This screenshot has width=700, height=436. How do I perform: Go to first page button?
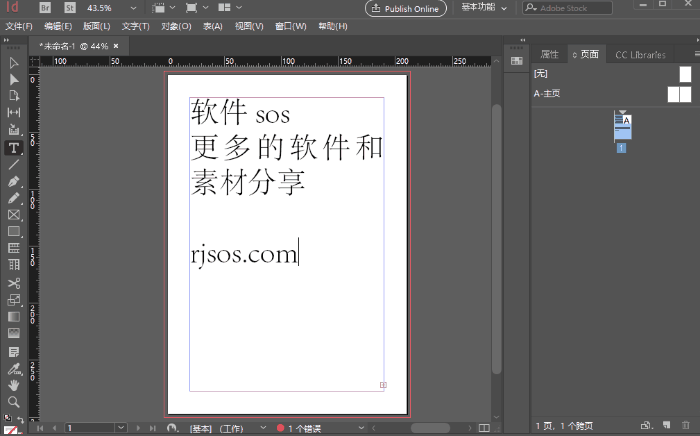point(40,428)
